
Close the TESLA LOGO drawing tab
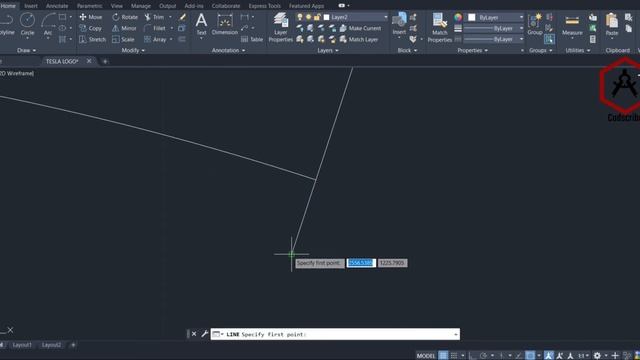[89, 61]
